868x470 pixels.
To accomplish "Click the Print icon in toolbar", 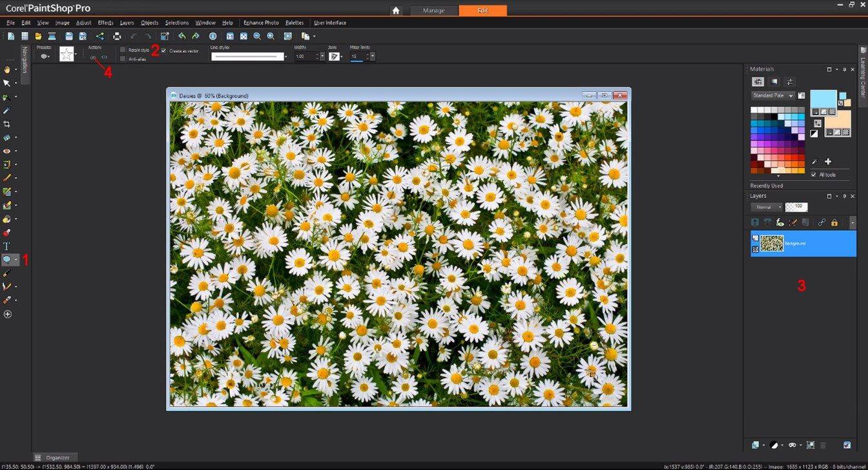I will click(x=117, y=36).
